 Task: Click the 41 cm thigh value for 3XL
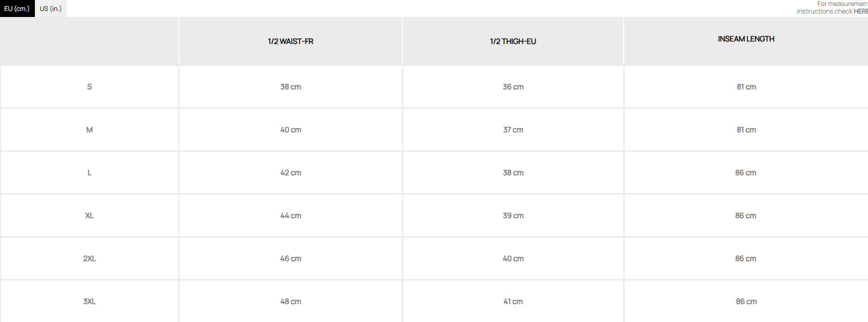513,302
